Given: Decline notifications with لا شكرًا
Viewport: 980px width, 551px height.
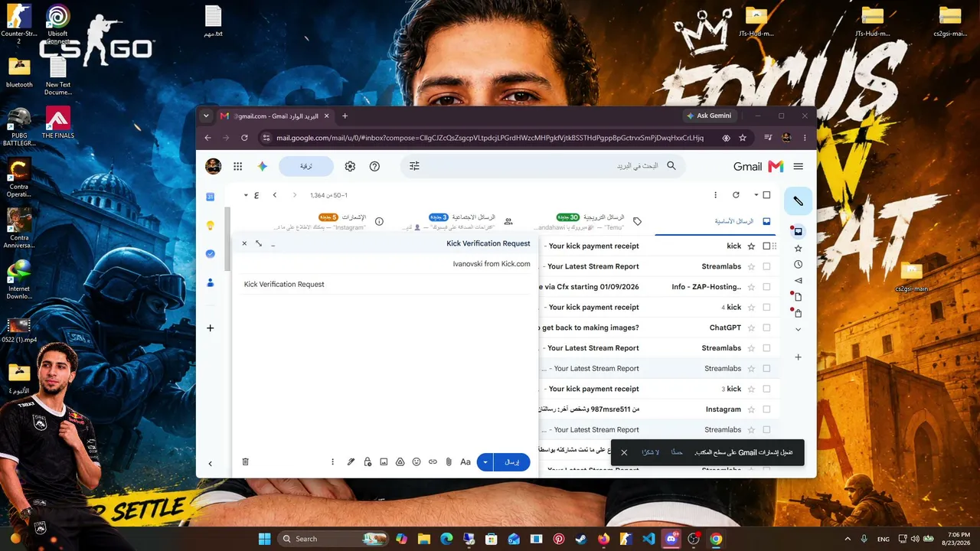Looking at the screenshot, I should pos(651,452).
